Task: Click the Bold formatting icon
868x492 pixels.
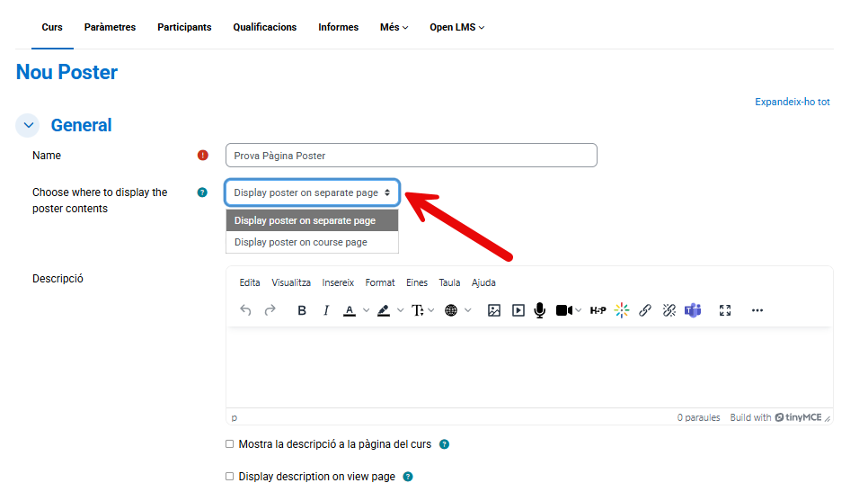Action: point(302,310)
